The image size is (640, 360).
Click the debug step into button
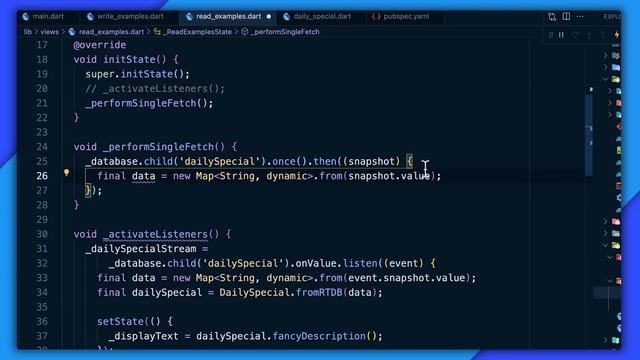click(589, 35)
